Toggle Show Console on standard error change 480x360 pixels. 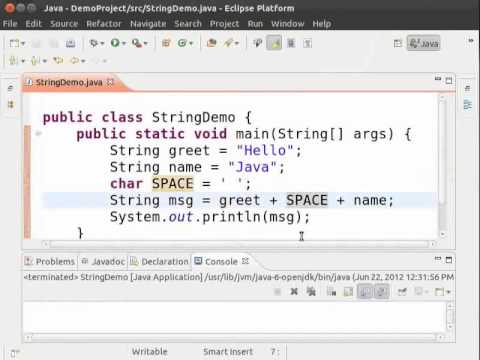pyautogui.click(x=381, y=292)
